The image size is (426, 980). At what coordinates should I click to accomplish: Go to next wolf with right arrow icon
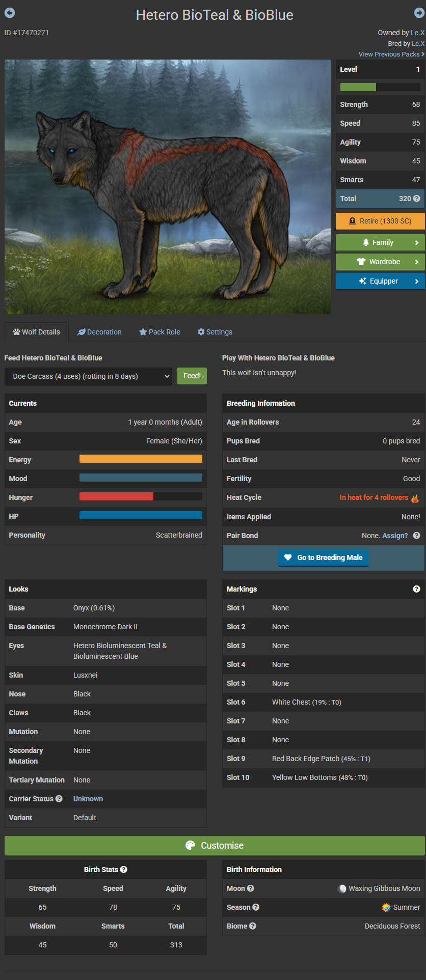[419, 13]
